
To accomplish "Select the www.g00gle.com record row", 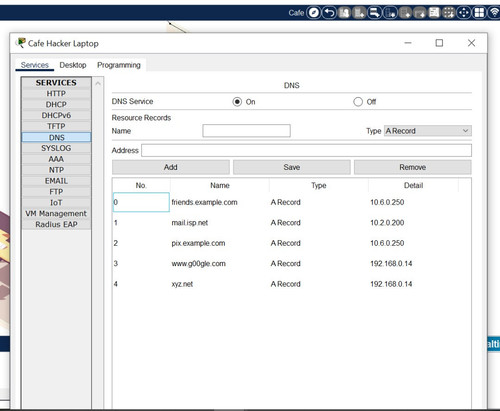I will pyautogui.click(x=292, y=264).
